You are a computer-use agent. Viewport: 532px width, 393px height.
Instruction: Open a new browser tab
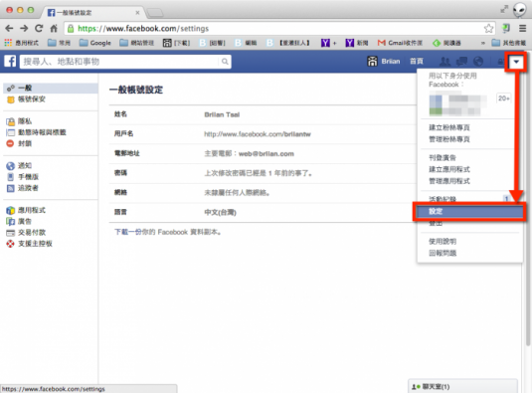(x=155, y=13)
